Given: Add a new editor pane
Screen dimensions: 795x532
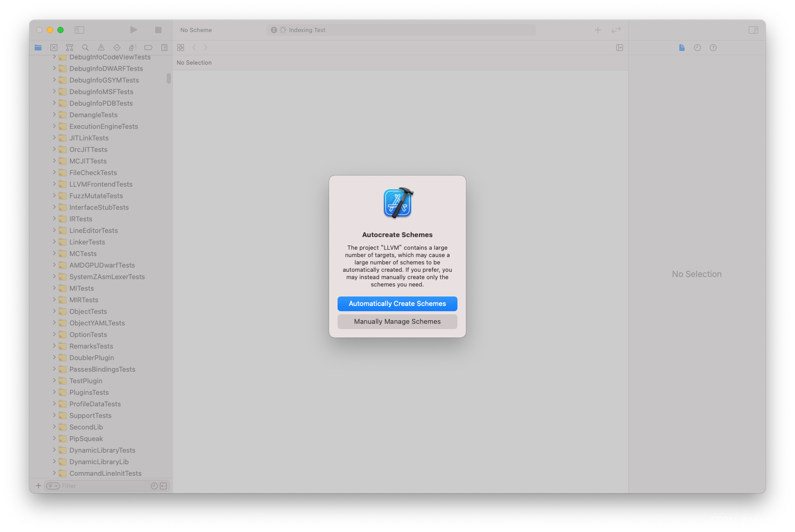Looking at the screenshot, I should tap(620, 47).
